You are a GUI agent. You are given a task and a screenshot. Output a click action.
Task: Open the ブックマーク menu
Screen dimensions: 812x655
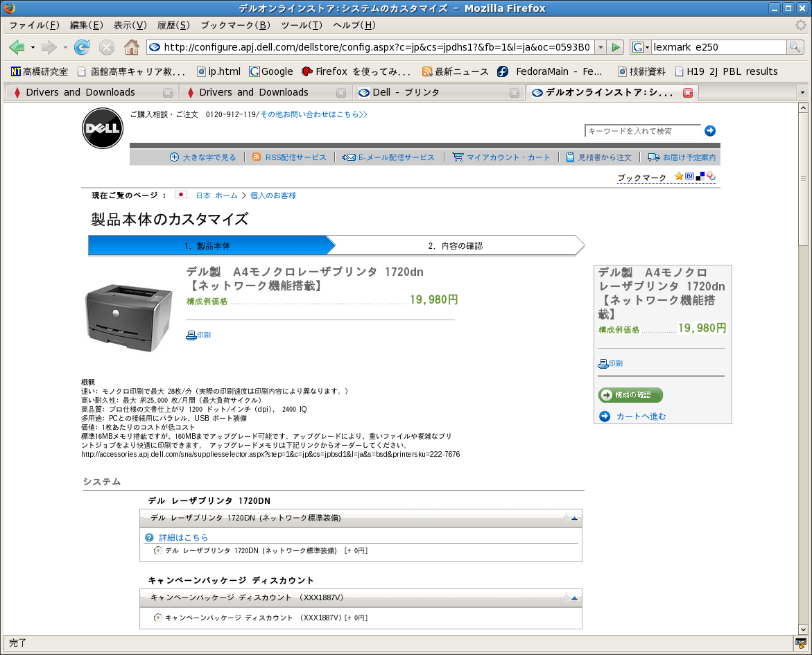[236, 25]
